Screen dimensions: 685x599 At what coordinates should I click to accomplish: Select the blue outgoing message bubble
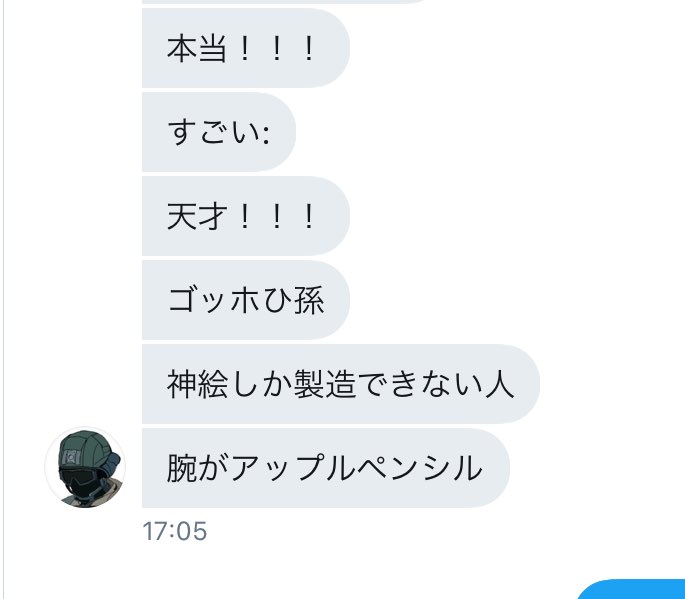coord(631,589)
